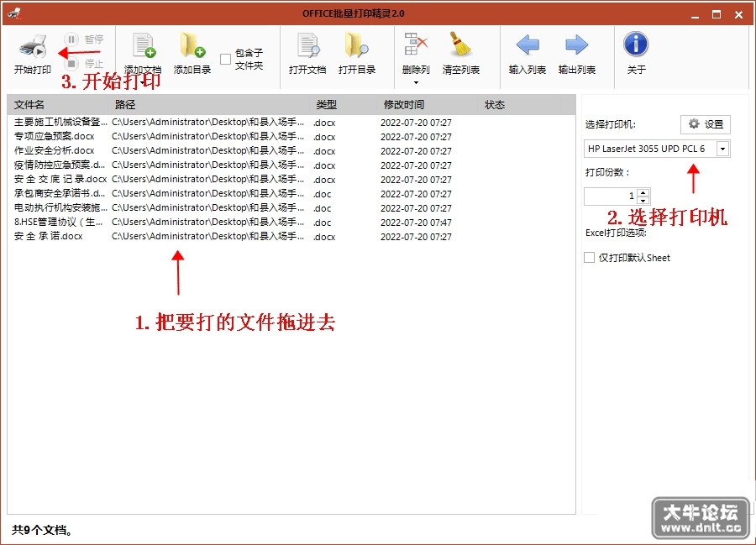Screen dimensions: 756x545
Task: Select the 疫情防控应急预案 file row
Action: point(291,165)
